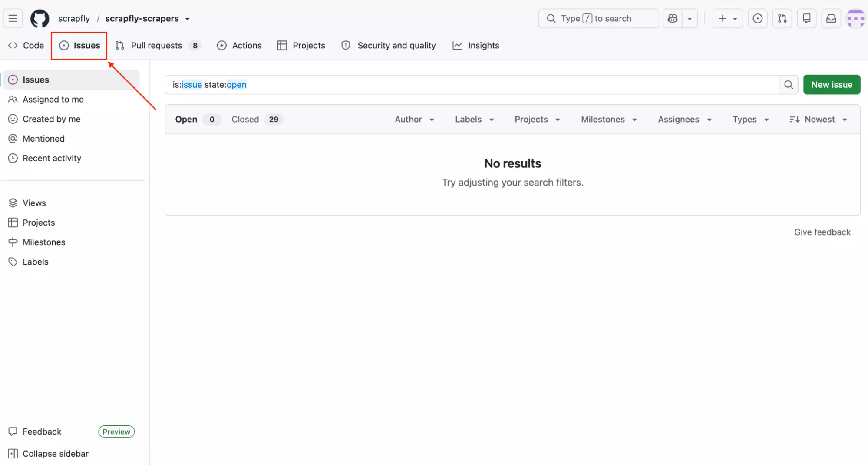Open the scrapfly owner link
Screen dimensions: 868x465
tap(74, 18)
